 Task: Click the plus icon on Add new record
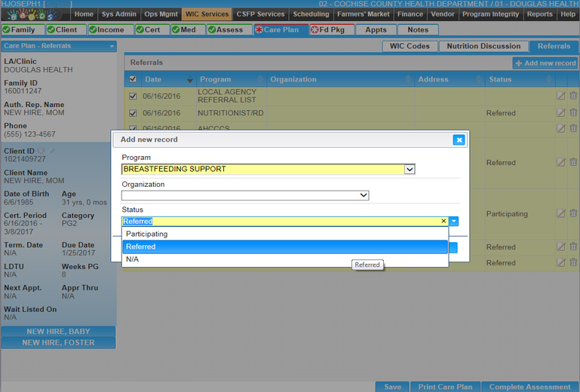(x=518, y=63)
